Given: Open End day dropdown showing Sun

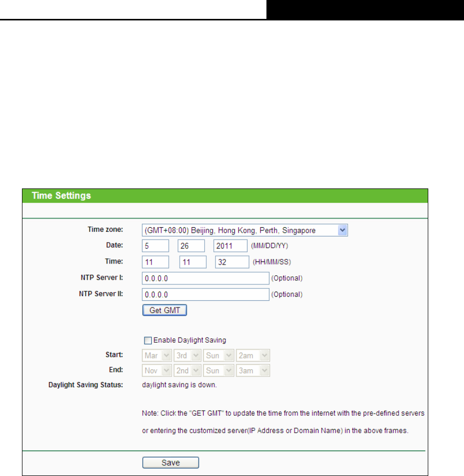Looking at the screenshot, I should [218, 370].
